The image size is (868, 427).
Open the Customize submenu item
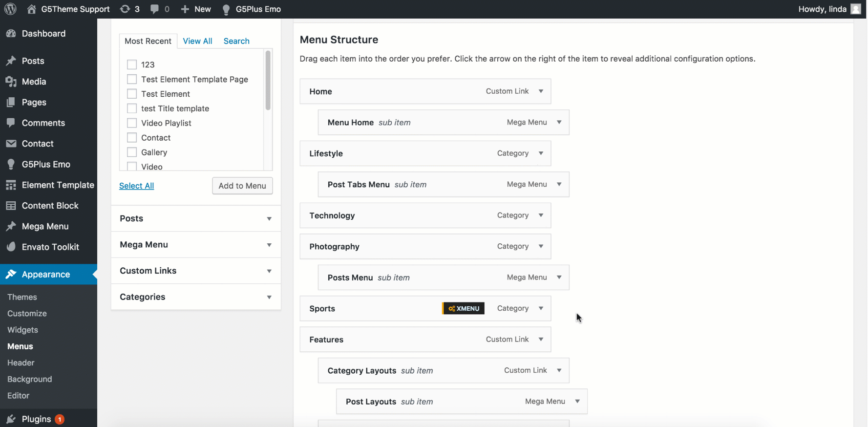[27, 314]
